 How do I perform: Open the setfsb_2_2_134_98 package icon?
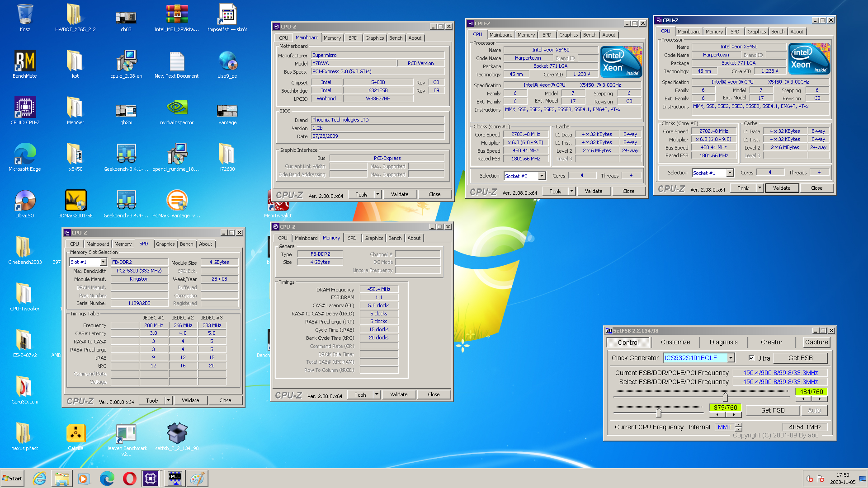pyautogui.click(x=177, y=436)
